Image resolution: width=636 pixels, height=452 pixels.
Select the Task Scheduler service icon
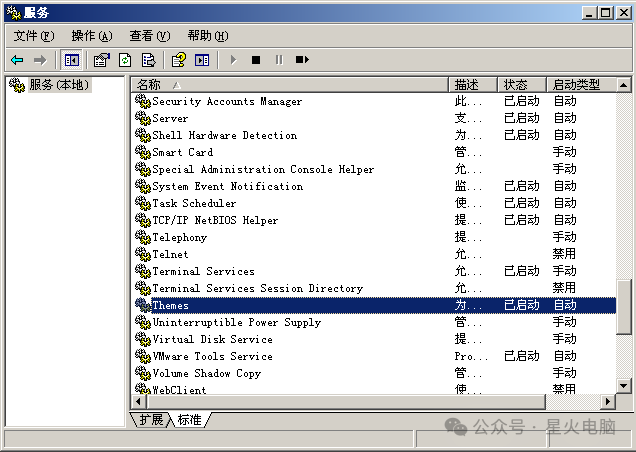point(142,203)
